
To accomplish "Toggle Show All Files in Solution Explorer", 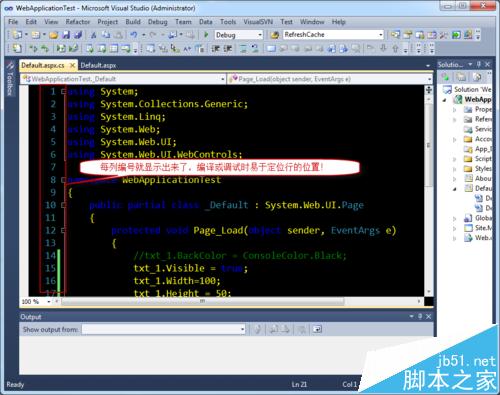I will tap(461, 78).
